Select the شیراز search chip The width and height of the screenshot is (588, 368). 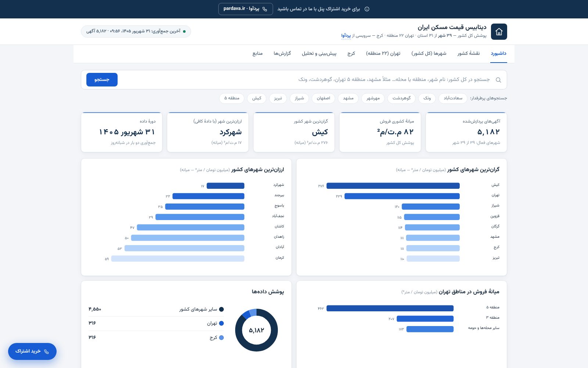pos(300,98)
